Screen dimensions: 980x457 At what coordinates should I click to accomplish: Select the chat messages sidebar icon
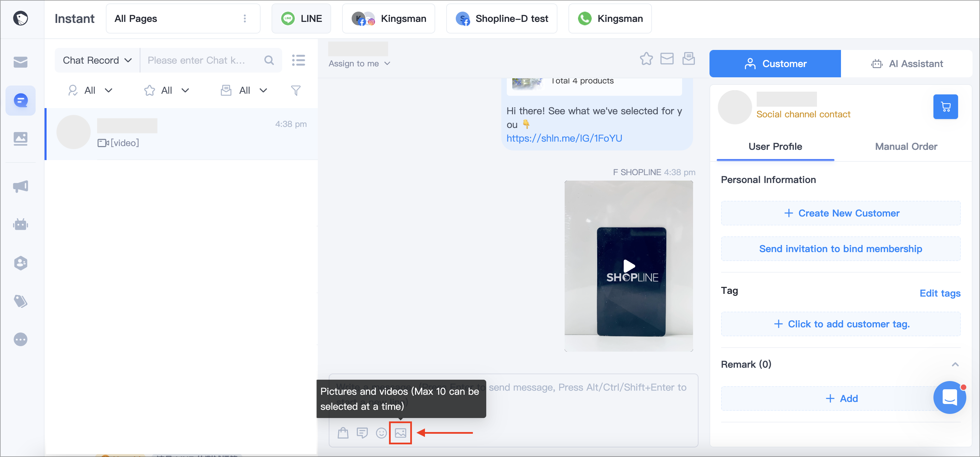coord(21,101)
